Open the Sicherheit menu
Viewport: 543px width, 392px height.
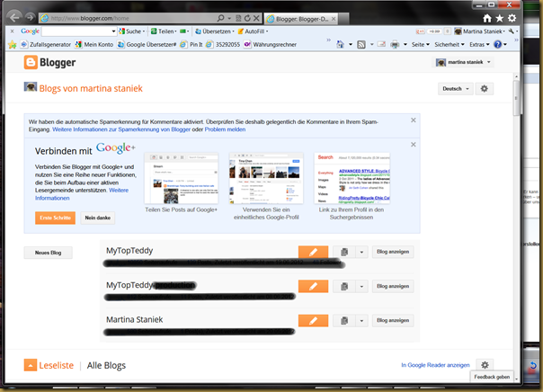(450, 45)
